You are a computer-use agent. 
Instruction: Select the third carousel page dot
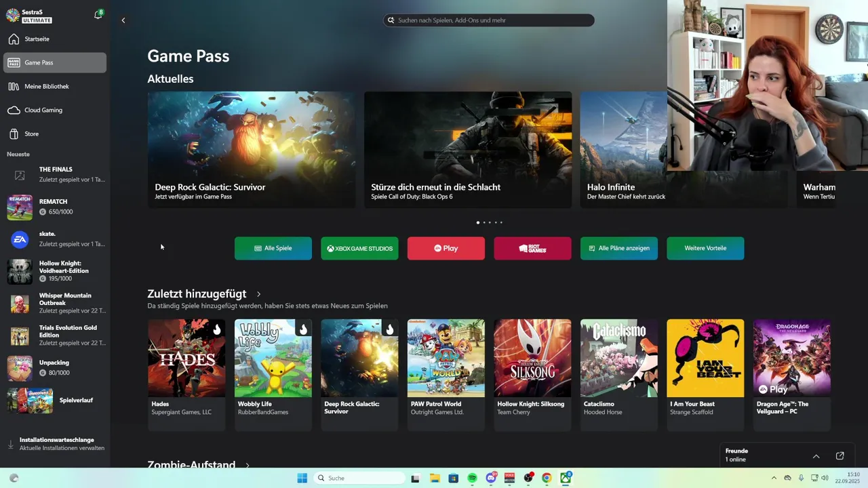490,222
